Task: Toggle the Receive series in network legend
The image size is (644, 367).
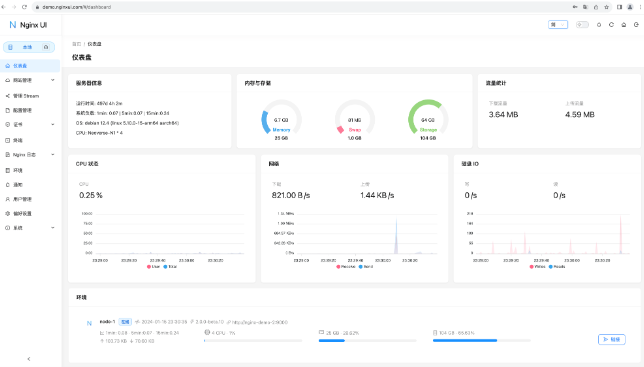Action: pos(345,267)
